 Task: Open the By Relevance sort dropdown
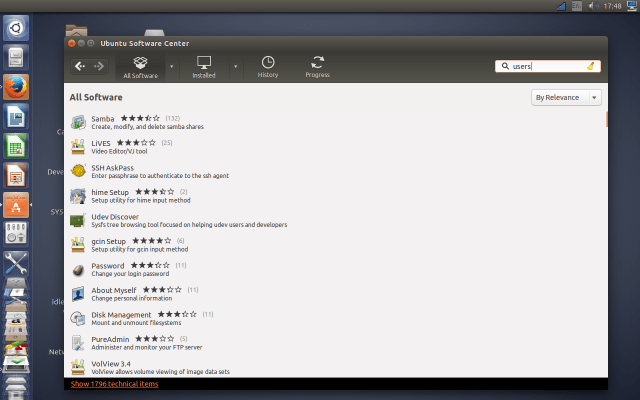566,97
